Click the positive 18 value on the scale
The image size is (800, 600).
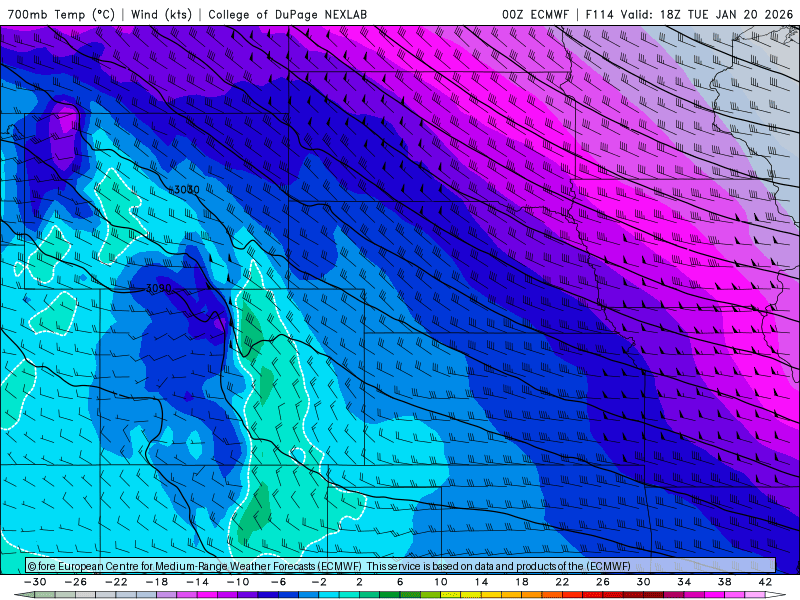[x=521, y=582]
